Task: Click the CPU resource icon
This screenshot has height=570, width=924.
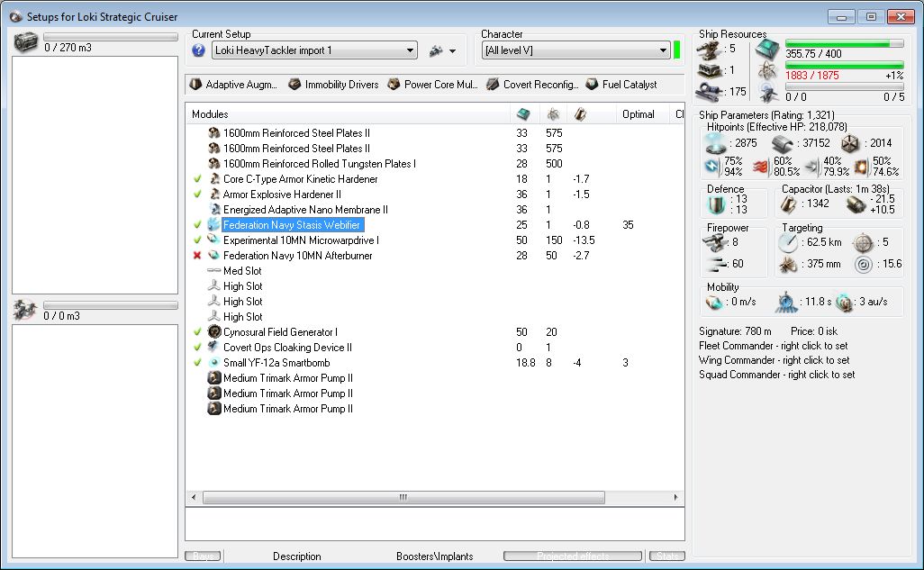Action: coord(767,50)
